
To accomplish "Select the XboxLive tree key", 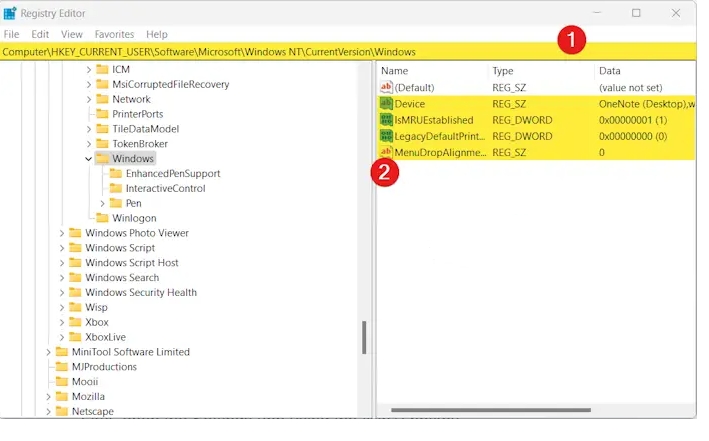I will point(105,337).
